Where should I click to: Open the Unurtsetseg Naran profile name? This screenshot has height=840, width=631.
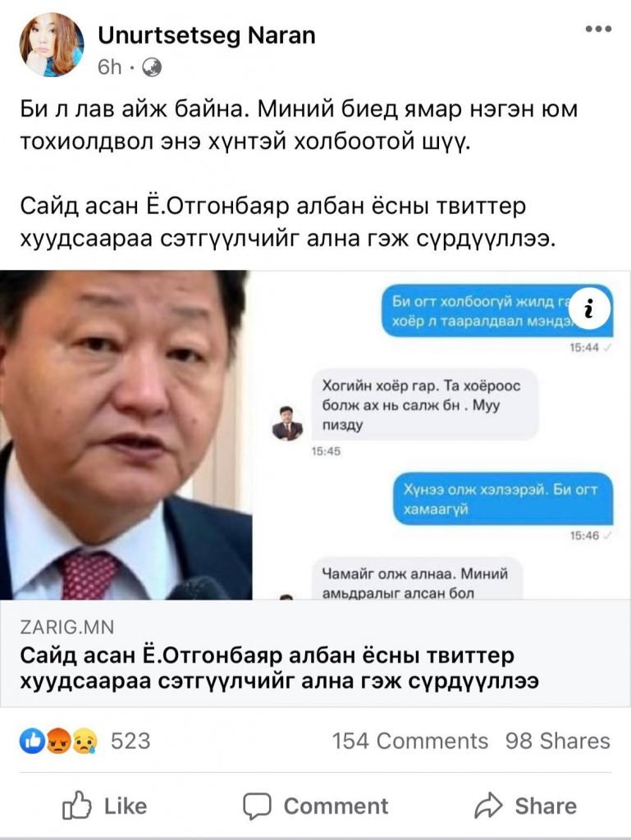[207, 35]
